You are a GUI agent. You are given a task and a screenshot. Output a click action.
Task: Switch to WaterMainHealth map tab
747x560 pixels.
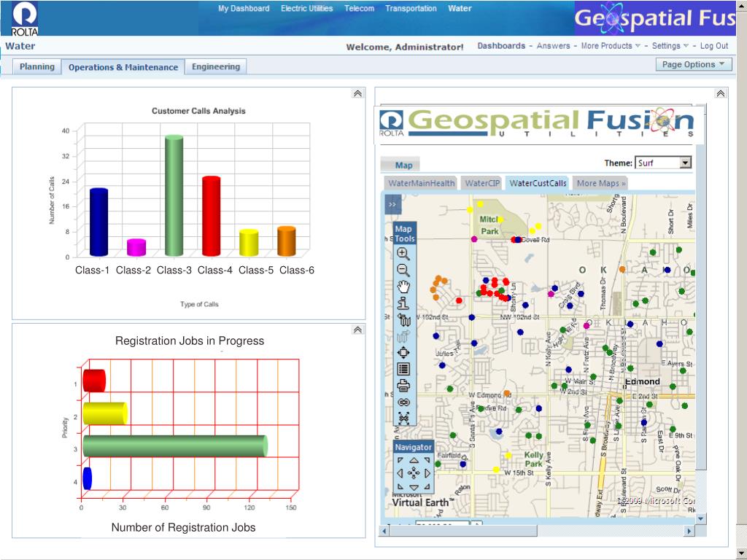click(421, 183)
